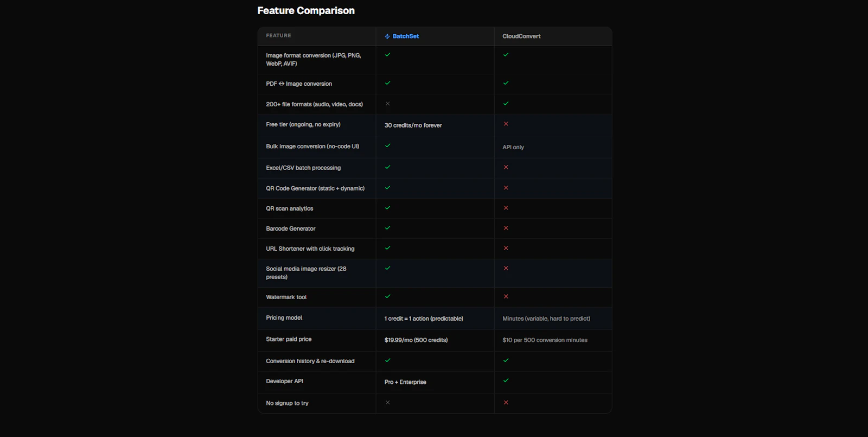This screenshot has width=868, height=437.
Task: Click BatchSet gray X for No signup to try
Action: 388,402
